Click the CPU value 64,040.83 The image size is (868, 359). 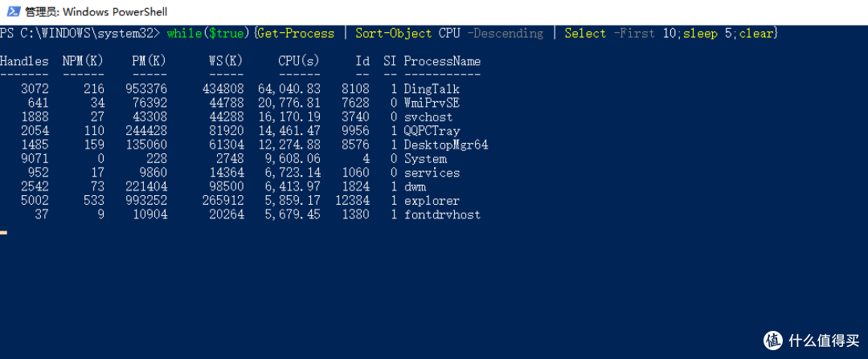pyautogui.click(x=289, y=89)
